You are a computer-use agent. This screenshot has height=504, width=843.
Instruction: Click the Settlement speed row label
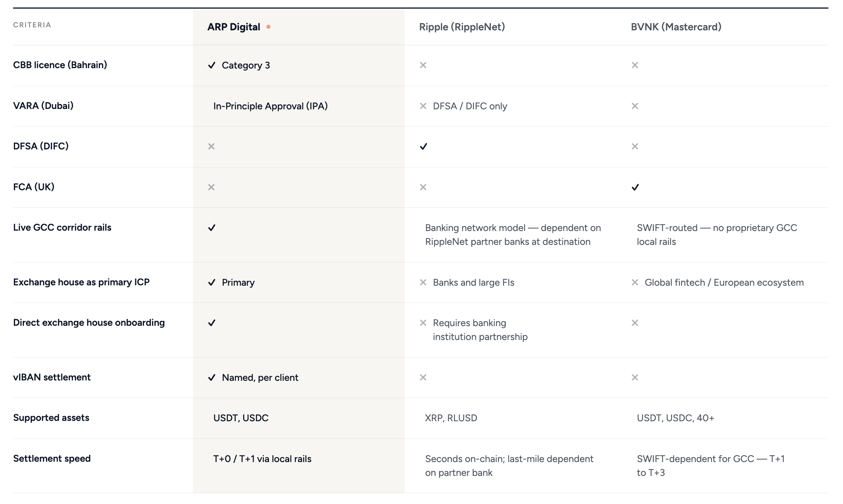coord(52,459)
